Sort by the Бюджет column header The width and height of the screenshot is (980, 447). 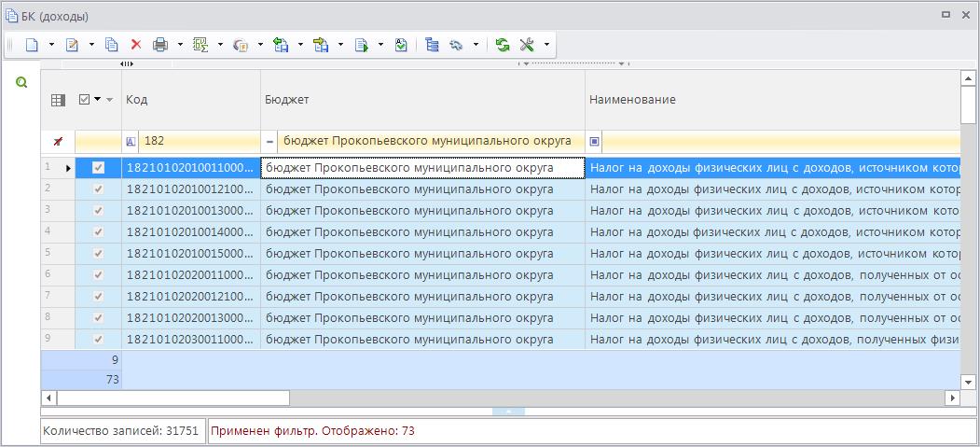422,100
